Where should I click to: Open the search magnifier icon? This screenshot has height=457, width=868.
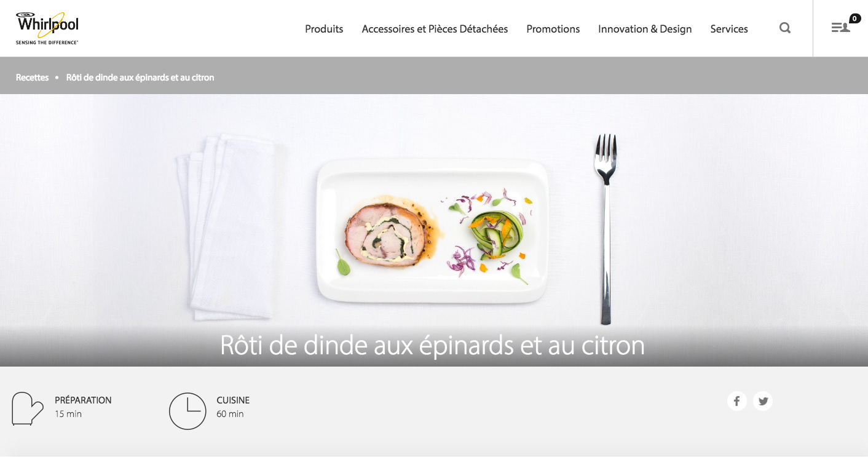785,28
